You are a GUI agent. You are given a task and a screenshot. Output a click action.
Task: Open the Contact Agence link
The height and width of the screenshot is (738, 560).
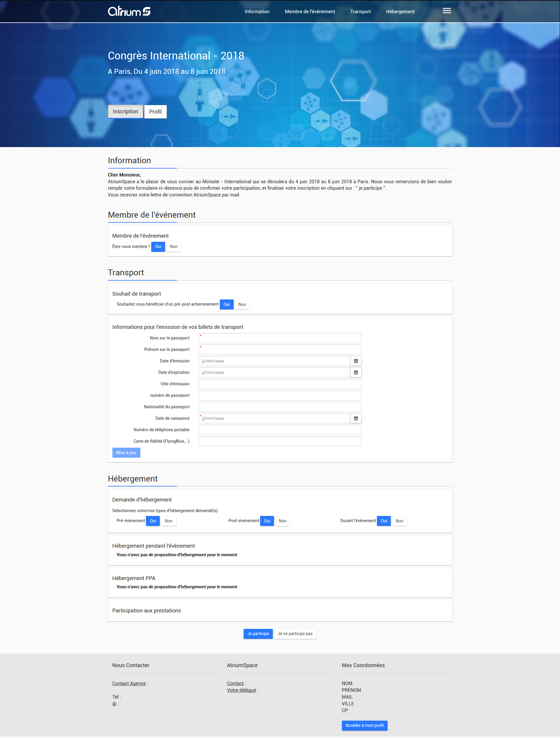(x=129, y=683)
